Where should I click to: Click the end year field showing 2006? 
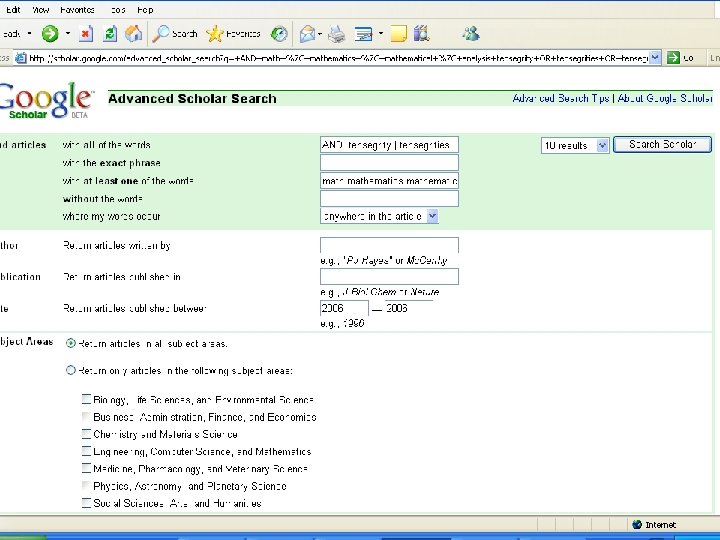(409, 308)
